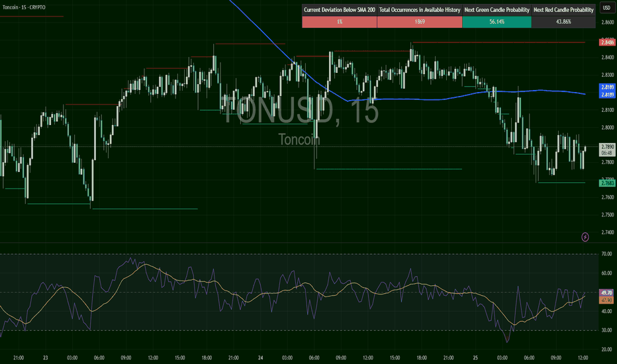This screenshot has width=617, height=364.
Task: Click the 56.14% green probability cell
Action: [x=497, y=22]
